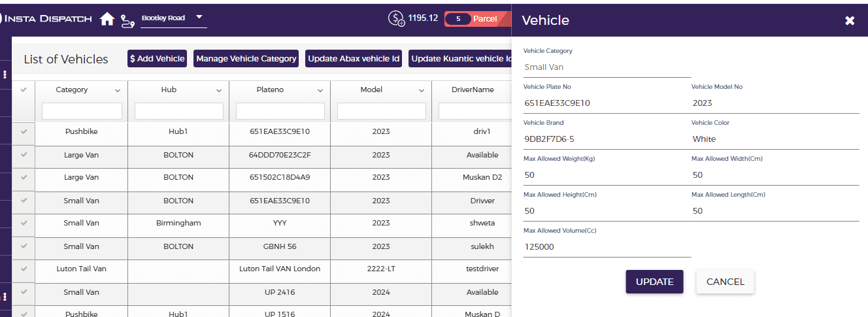Select row checkmark for Muskan D2
The height and width of the screenshot is (317, 868).
point(24,177)
